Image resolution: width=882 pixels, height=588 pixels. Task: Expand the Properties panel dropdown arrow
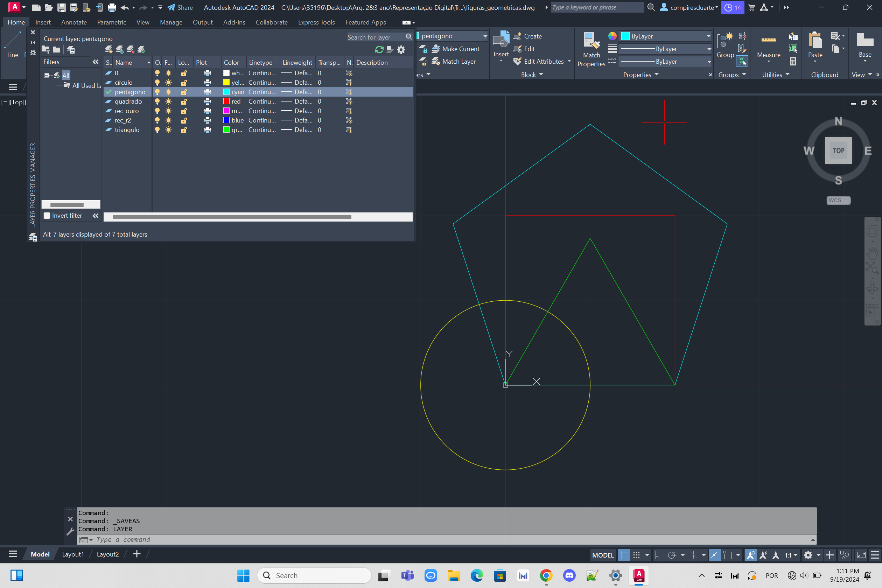[656, 74]
